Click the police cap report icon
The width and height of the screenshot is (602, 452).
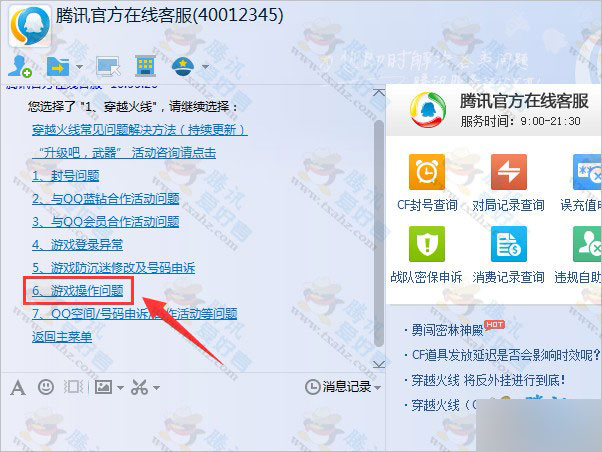point(183,66)
